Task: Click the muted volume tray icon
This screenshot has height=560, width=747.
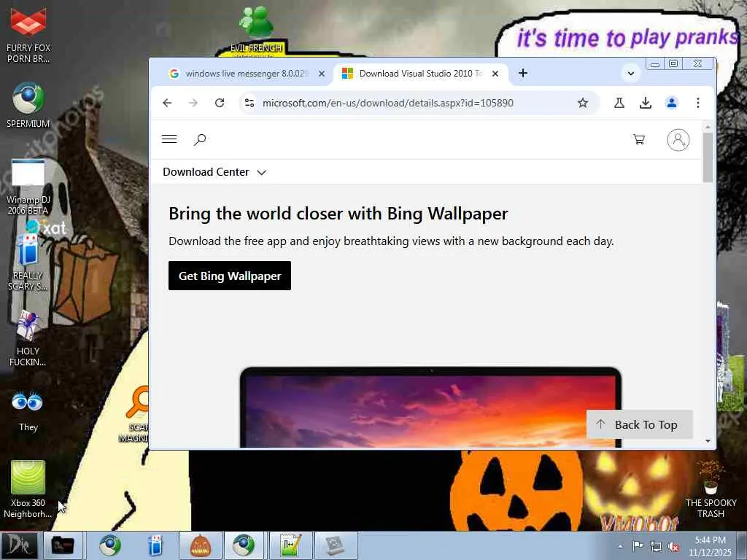Action: 673,546
